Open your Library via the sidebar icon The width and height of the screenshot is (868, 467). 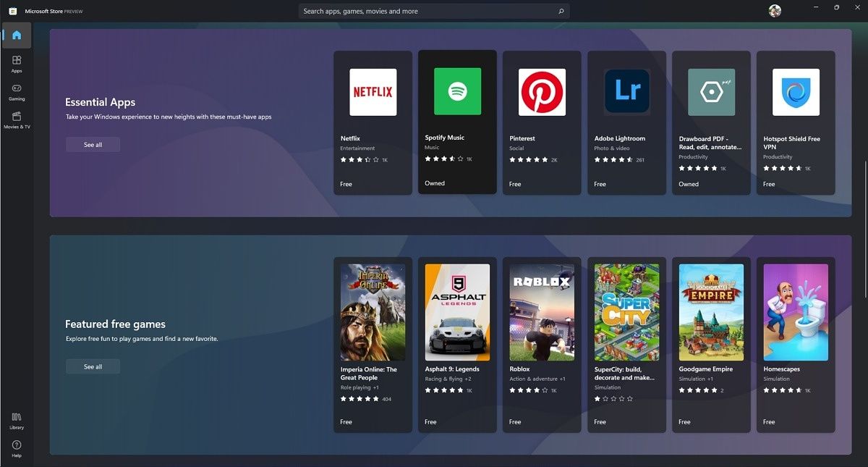coord(16,419)
